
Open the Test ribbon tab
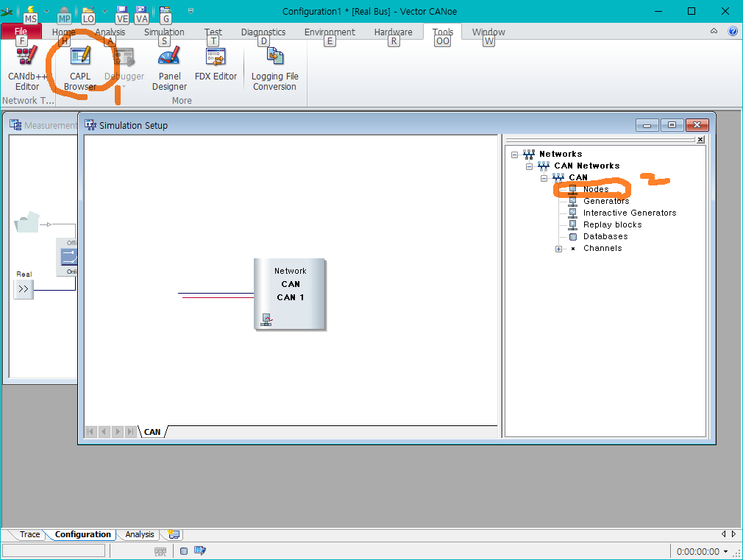click(x=213, y=32)
